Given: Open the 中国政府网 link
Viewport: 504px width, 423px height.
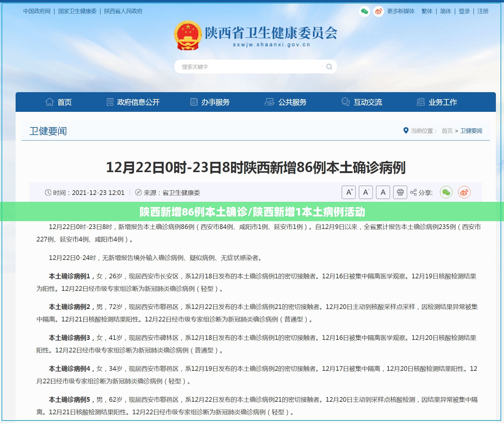Looking at the screenshot, I should (37, 11).
